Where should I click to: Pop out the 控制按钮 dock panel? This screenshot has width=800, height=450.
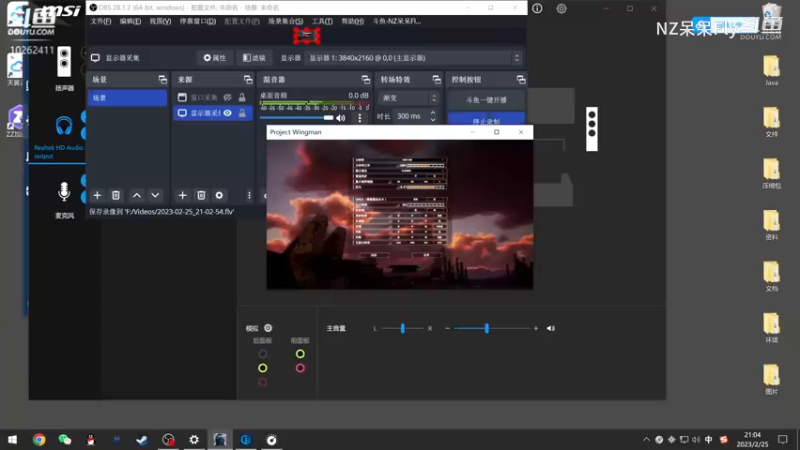(521, 80)
